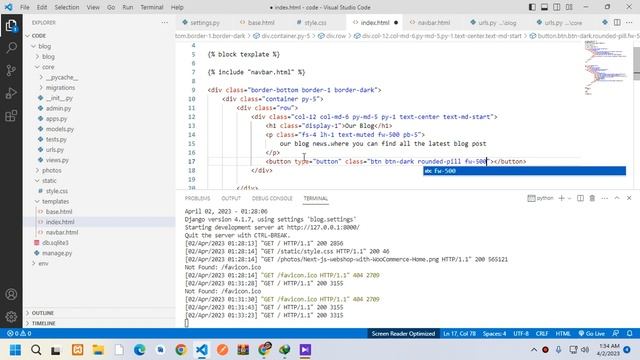This screenshot has width=640, height=360.
Task: Toggle primary side bar layout icon
Action: pyautogui.click(x=532, y=7)
